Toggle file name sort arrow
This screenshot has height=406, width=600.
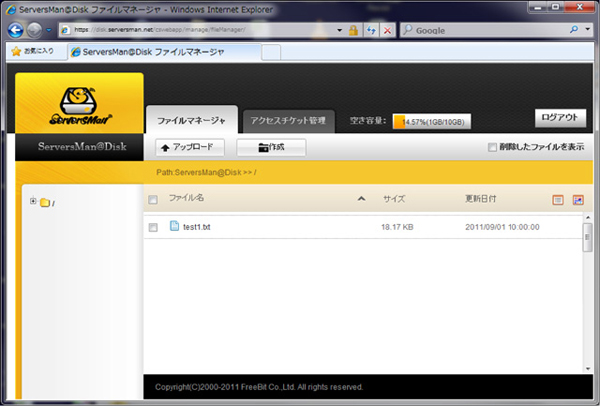pyautogui.click(x=361, y=200)
